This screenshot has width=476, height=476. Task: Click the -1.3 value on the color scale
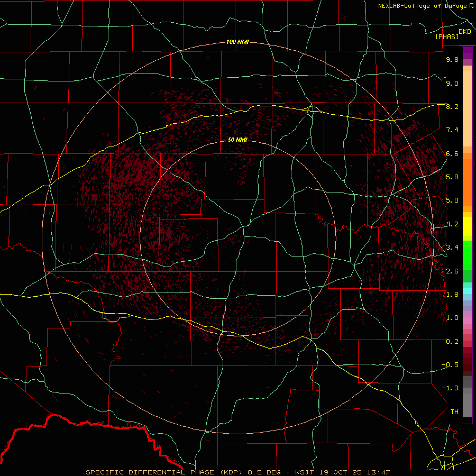coord(450,388)
